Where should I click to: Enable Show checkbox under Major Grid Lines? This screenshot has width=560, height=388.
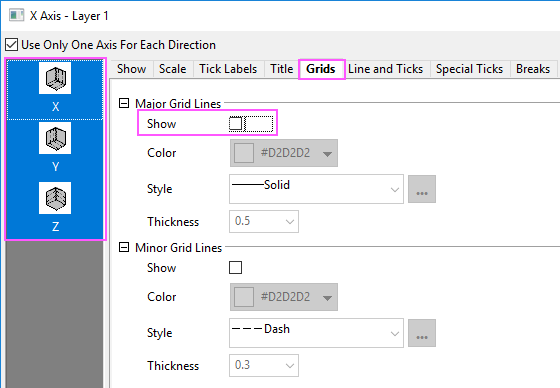point(235,124)
